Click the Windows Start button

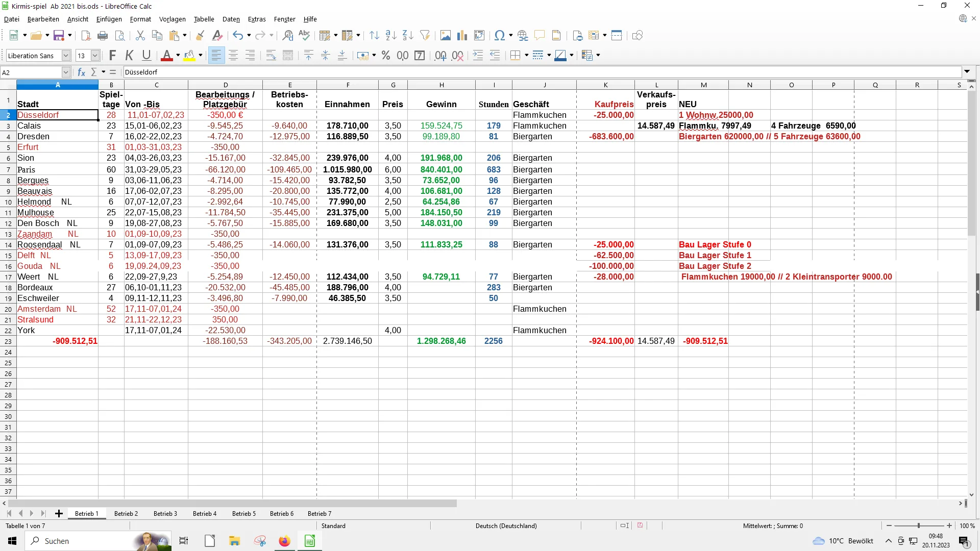12,541
